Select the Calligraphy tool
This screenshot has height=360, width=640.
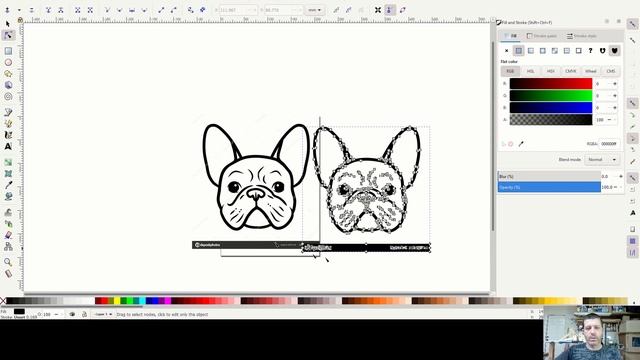[8, 135]
